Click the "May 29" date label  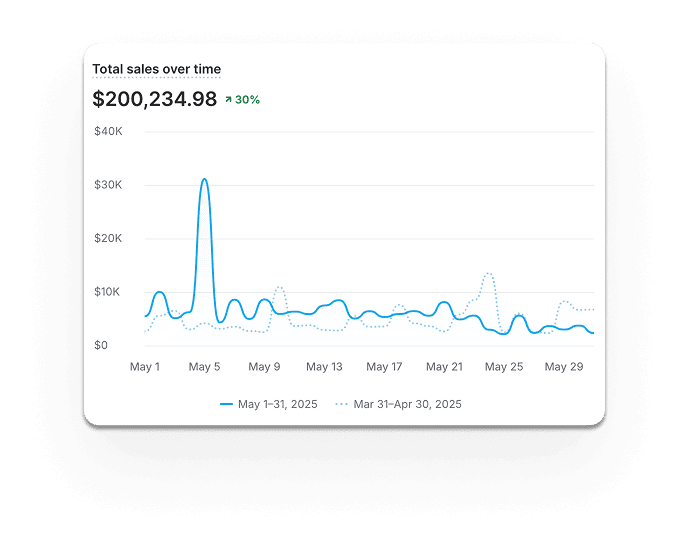tap(564, 367)
